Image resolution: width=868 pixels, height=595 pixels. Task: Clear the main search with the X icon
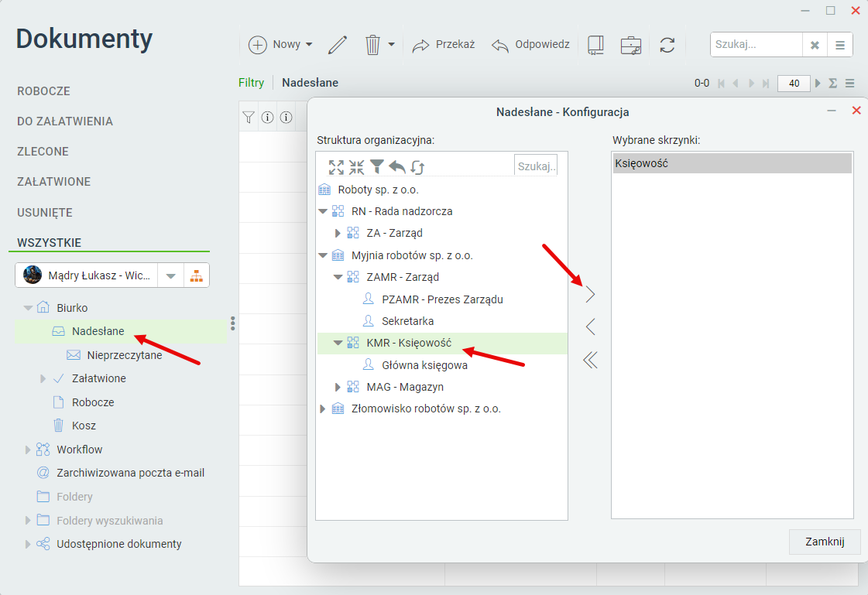(815, 46)
